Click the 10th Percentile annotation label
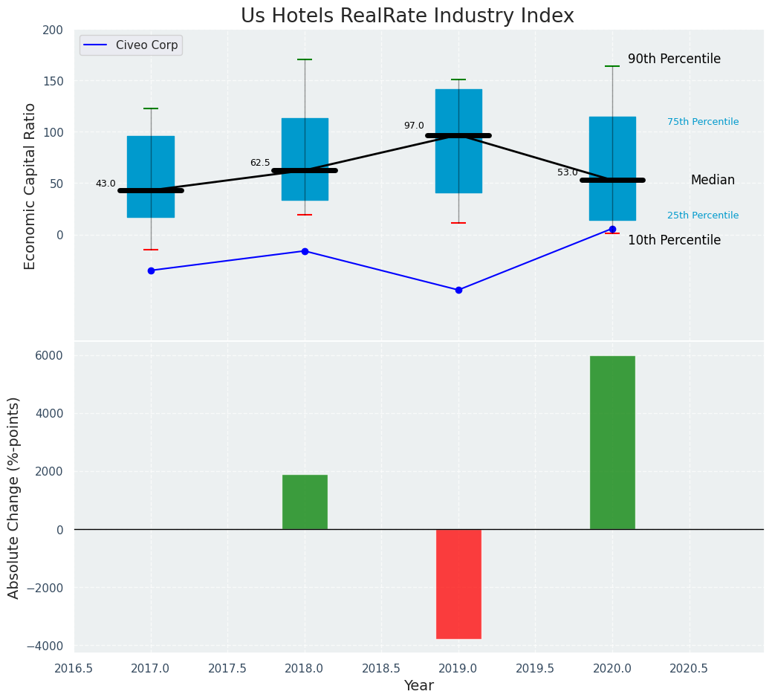Viewport: 772px width, 700px height. (674, 241)
